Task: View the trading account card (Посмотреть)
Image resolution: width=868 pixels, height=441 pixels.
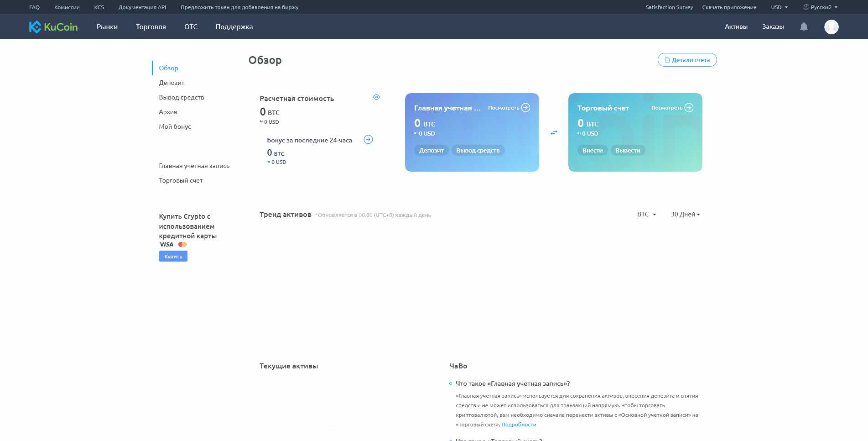Action: [672, 108]
